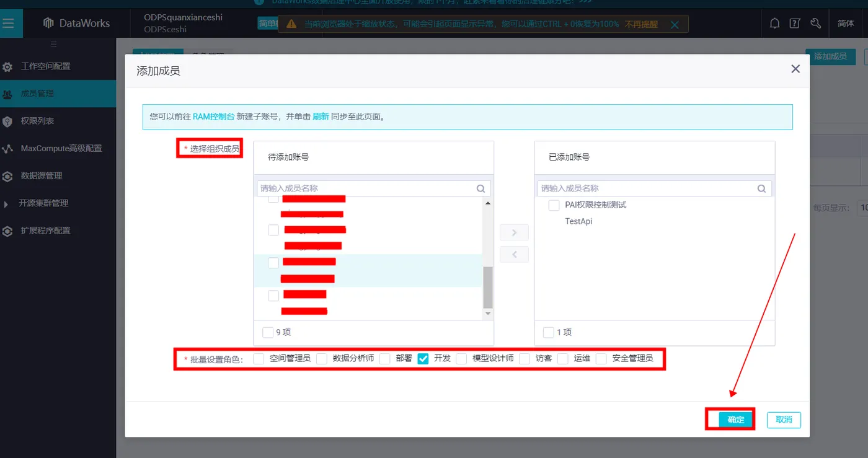Enable the 访客 role checkbox

[525, 358]
